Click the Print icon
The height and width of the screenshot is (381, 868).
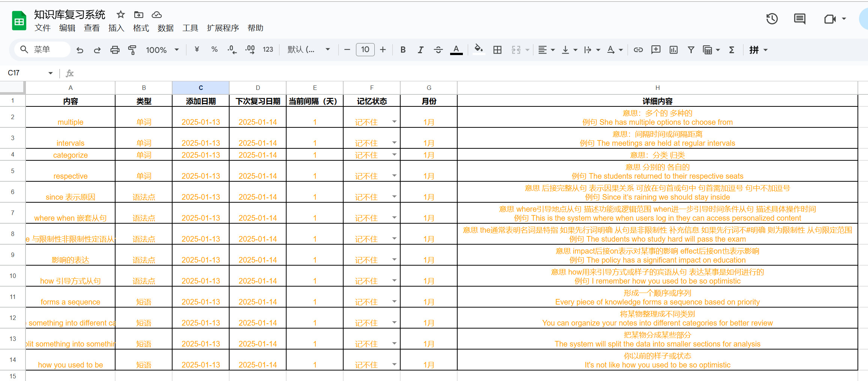coord(115,49)
